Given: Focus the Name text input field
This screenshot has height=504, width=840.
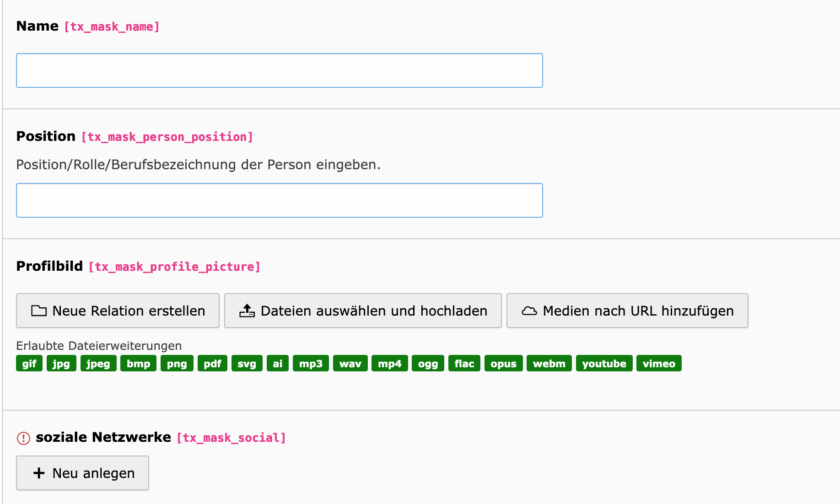Looking at the screenshot, I should (x=279, y=70).
